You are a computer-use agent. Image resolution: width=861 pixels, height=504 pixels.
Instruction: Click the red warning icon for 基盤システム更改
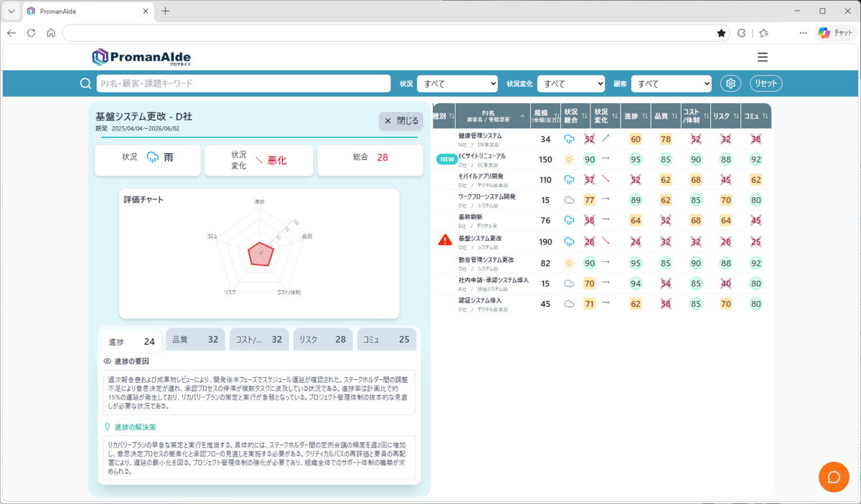point(445,240)
